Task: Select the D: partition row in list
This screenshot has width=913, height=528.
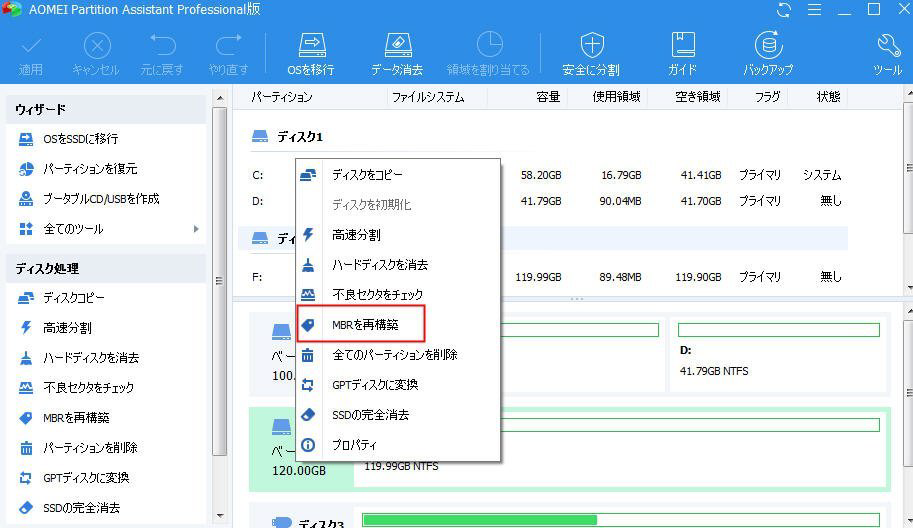Action: click(547, 201)
